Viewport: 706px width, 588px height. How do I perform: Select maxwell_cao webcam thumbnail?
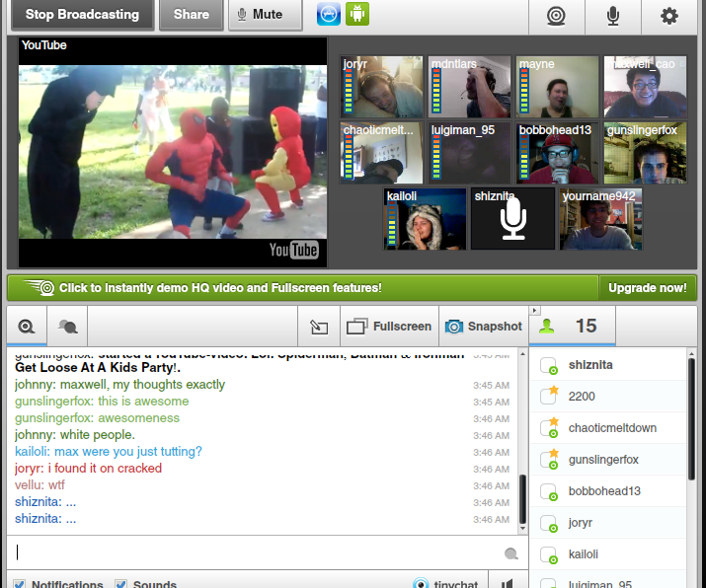(646, 87)
